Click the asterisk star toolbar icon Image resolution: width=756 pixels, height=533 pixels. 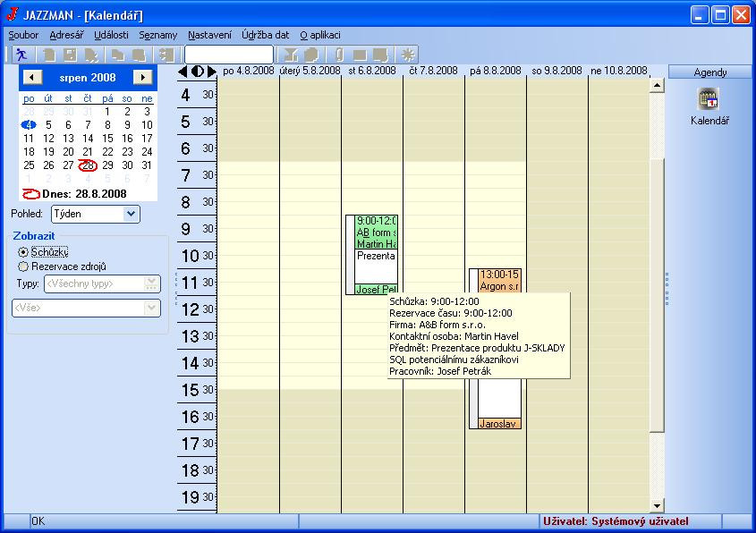(x=408, y=55)
